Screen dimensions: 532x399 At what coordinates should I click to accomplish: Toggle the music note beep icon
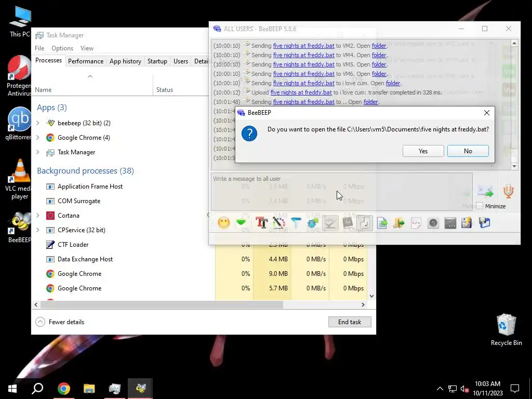click(365, 223)
